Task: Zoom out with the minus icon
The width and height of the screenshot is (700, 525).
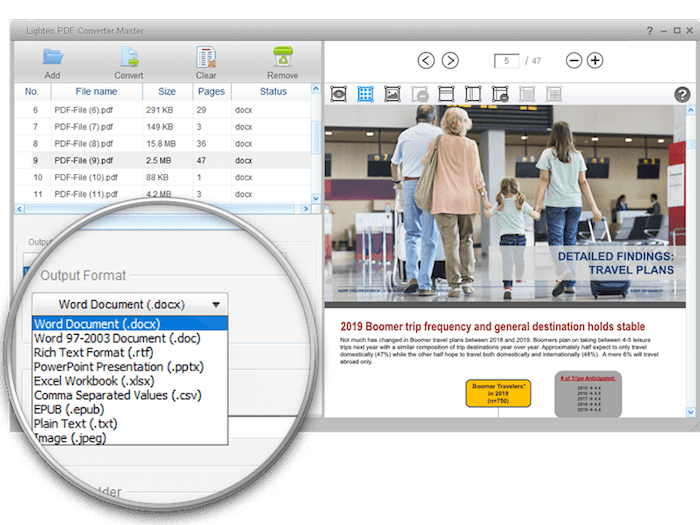Action: point(574,61)
